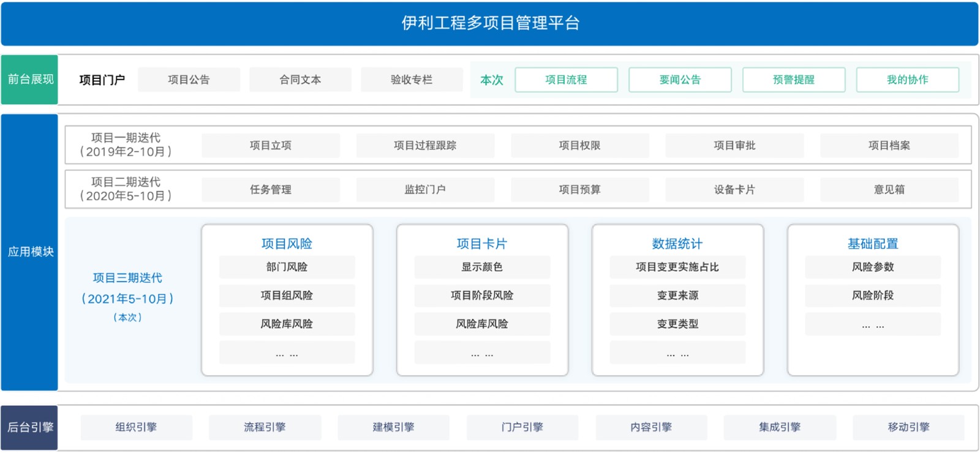Select the 合同文本 box
Screen dimensions: 980x453
click(300, 80)
